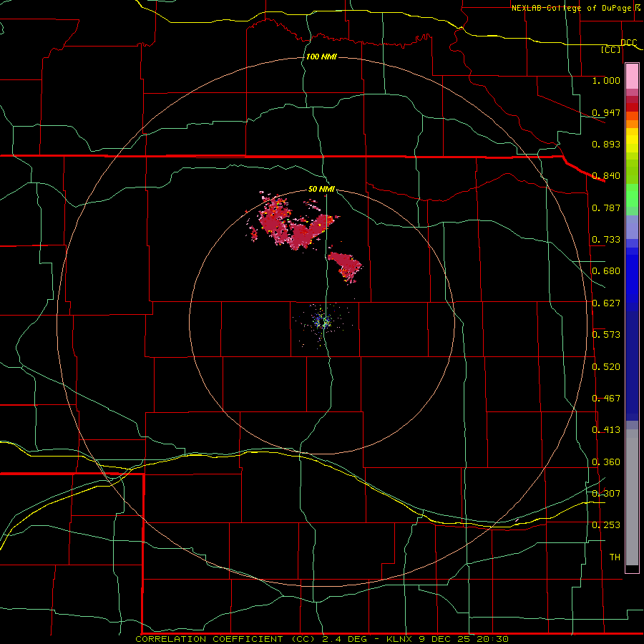
Task: Click the 0.467 color scale value
Action: click(606, 399)
